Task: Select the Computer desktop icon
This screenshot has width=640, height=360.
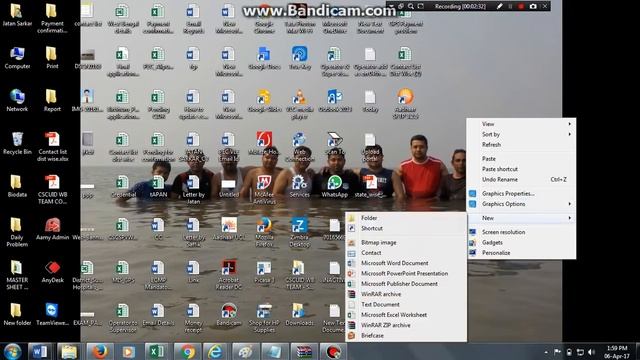Action: pyautogui.click(x=17, y=58)
